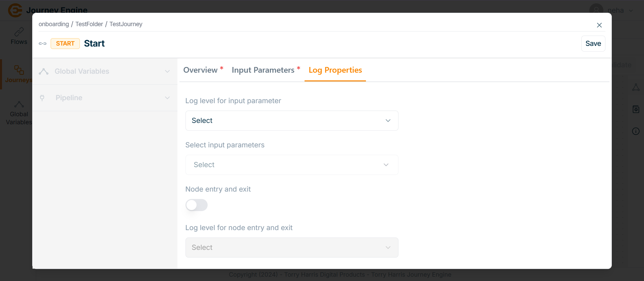644x281 pixels.
Task: Click the Save button
Action: click(593, 44)
